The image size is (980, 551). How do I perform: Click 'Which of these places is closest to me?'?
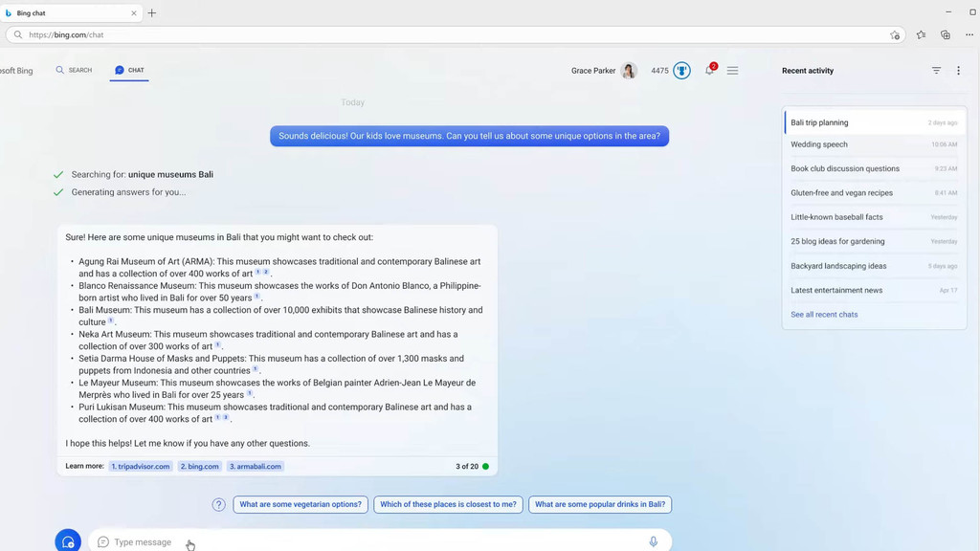pos(448,504)
